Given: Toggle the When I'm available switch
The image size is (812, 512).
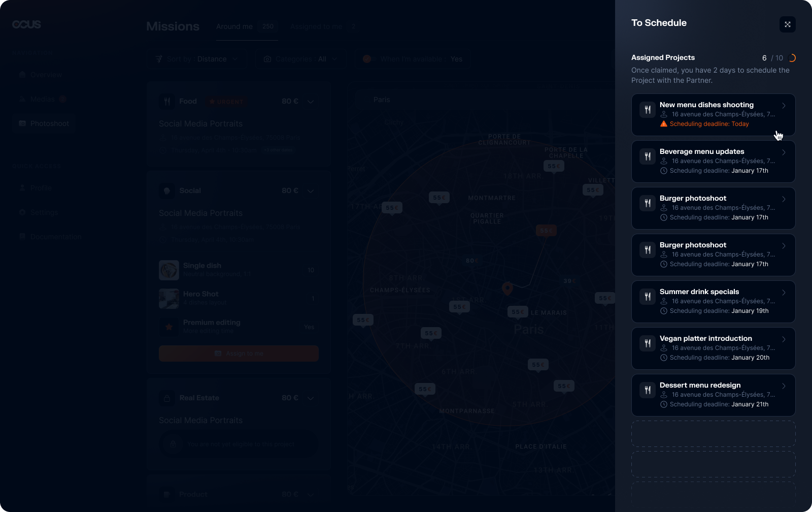Looking at the screenshot, I should [367, 59].
